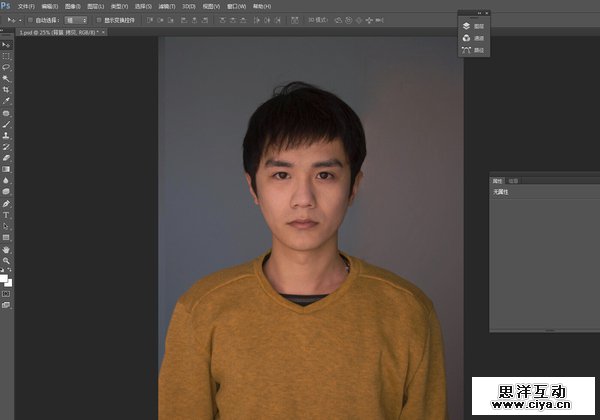Enable the 自动选择 auto-select checkbox
This screenshot has height=420, width=600.
[31, 19]
